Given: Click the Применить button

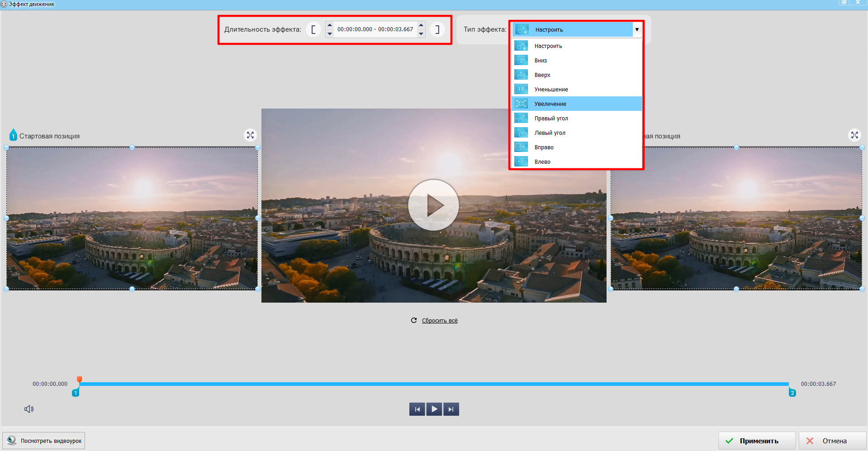Looking at the screenshot, I should click(x=757, y=441).
